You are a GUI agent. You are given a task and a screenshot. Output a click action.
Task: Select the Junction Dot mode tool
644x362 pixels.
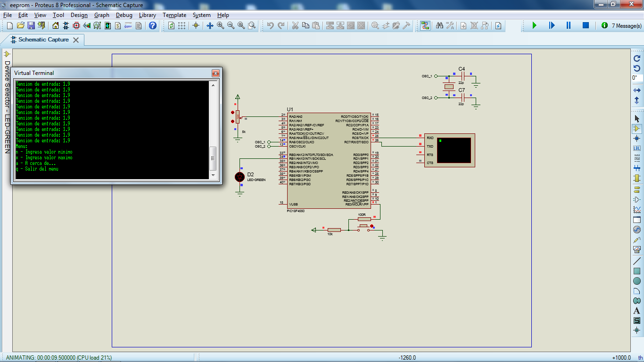[637, 138]
